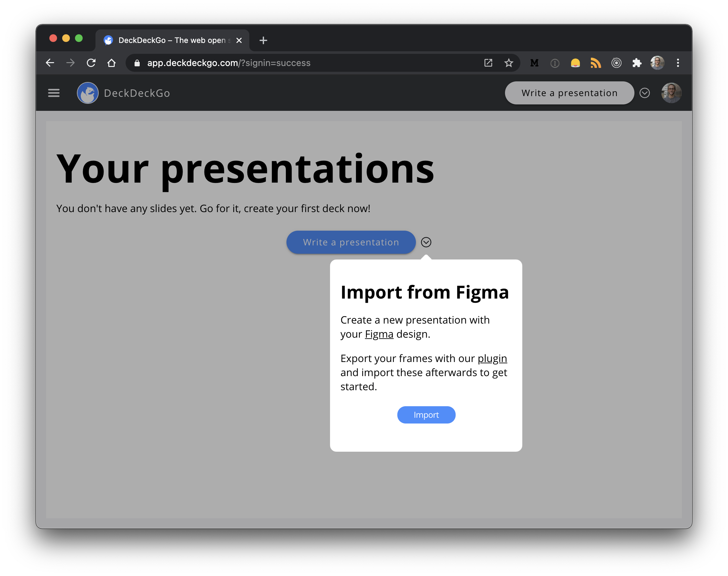Click the gray Write a presentation header button
This screenshot has width=728, height=576.
point(569,93)
